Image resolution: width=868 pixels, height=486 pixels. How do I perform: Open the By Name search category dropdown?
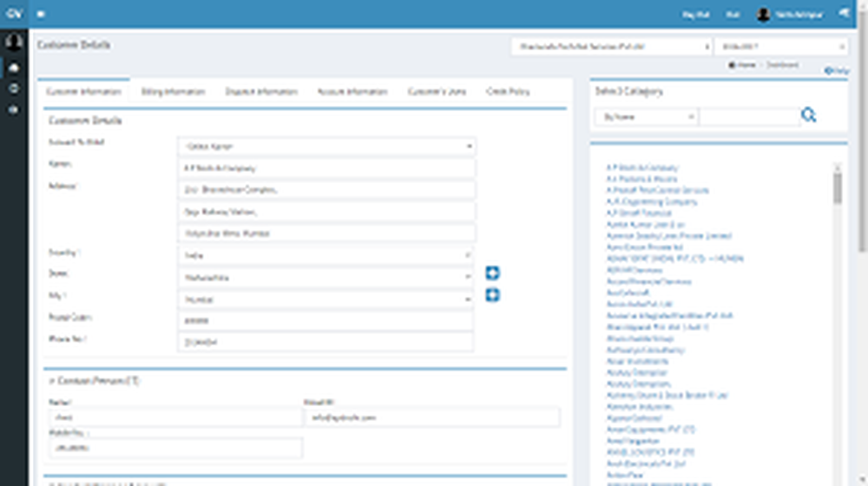click(x=646, y=117)
